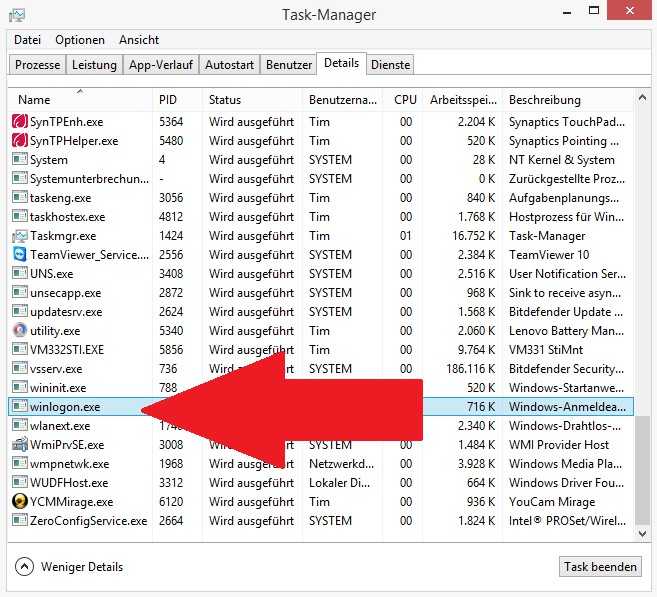Click the scrollbar down arrow
Viewport: 657px width, 597px height.
coord(642,533)
